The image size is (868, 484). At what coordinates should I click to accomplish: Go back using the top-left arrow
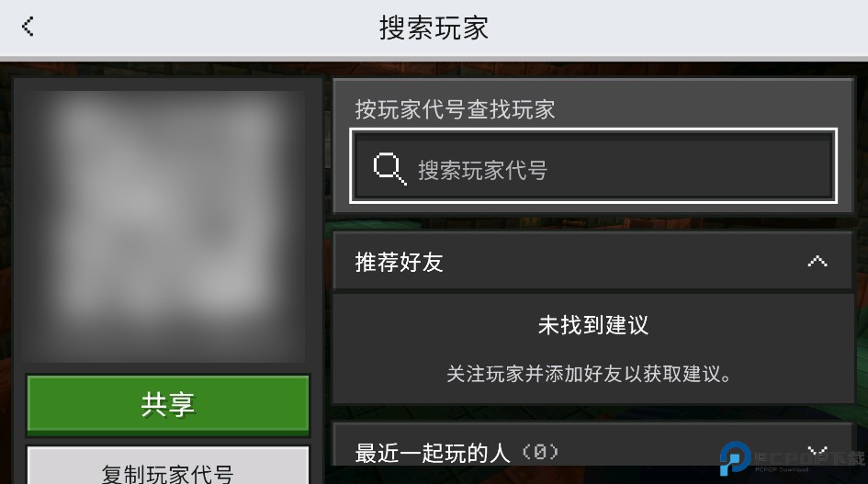point(28,27)
